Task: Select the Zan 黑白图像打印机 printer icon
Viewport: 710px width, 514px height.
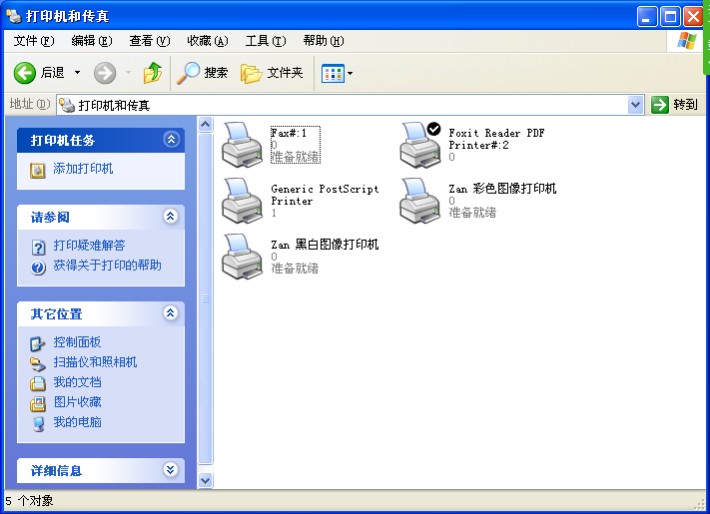Action: pyautogui.click(x=242, y=256)
